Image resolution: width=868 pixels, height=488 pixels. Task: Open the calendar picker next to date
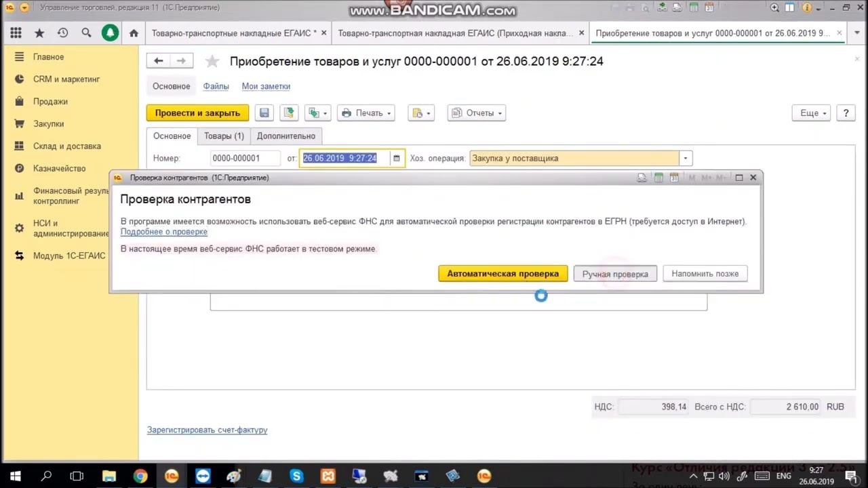397,158
